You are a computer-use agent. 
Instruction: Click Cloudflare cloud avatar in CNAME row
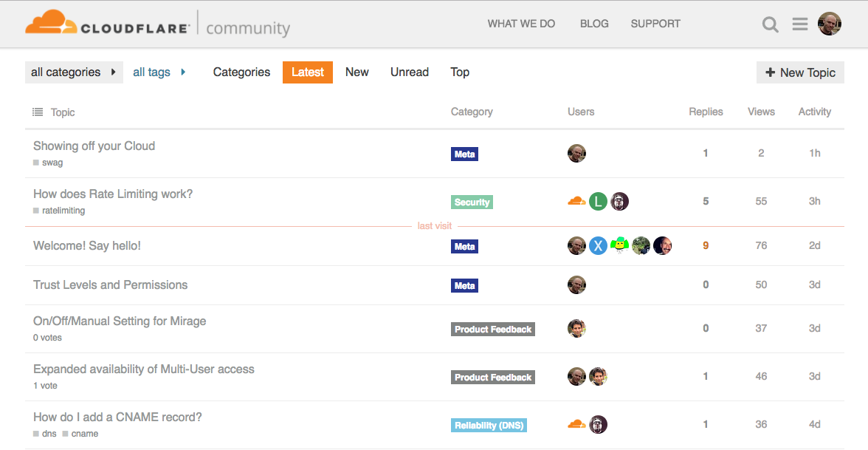pyautogui.click(x=576, y=424)
